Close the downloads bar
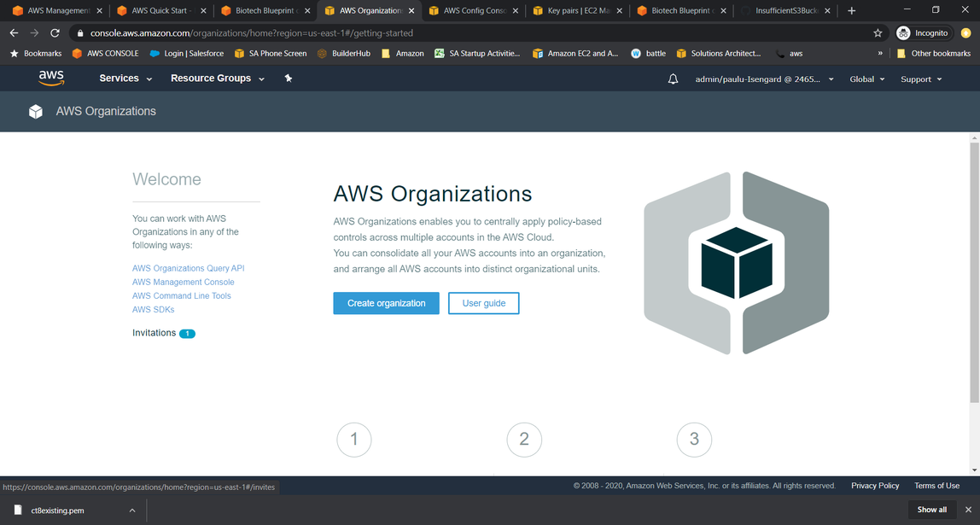This screenshot has width=980, height=525. (x=968, y=510)
